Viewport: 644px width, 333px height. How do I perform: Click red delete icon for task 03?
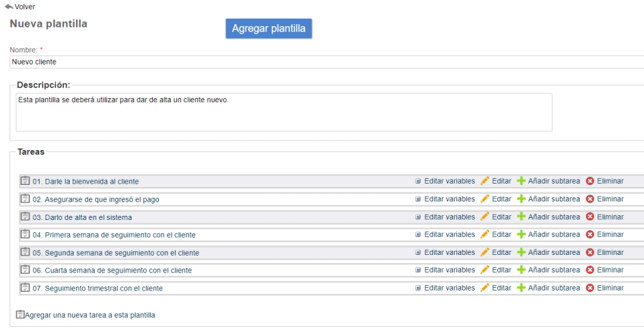[x=590, y=217]
